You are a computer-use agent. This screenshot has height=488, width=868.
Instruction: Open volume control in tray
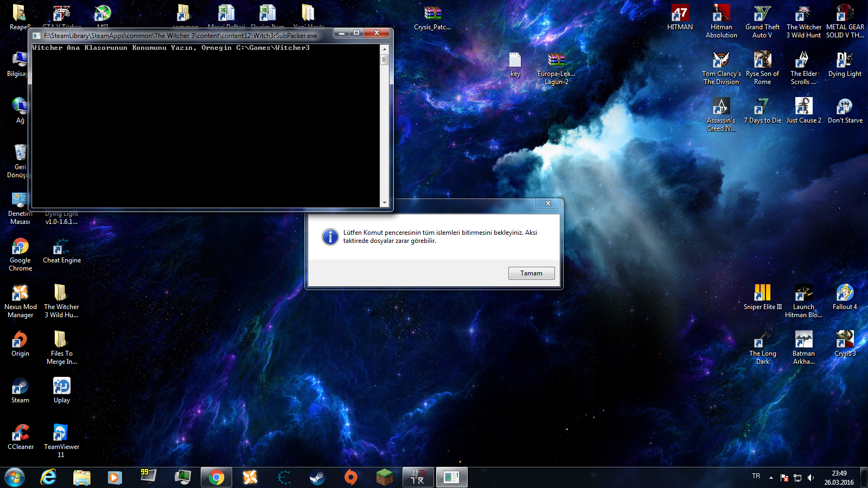pos(811,478)
